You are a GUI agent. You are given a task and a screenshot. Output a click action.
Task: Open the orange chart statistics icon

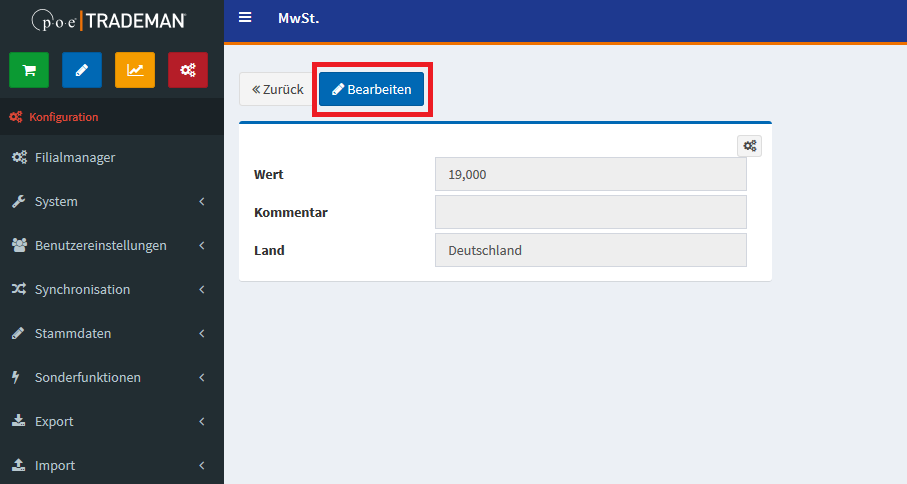click(x=135, y=70)
